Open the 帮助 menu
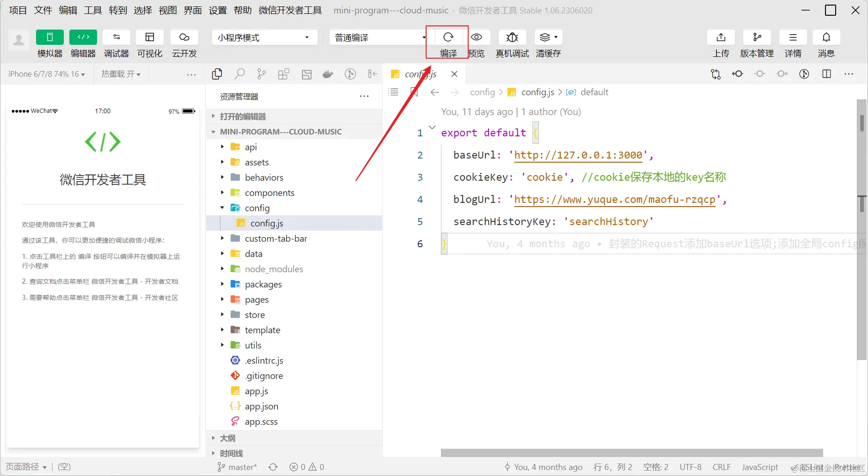868x476 pixels. (x=243, y=10)
